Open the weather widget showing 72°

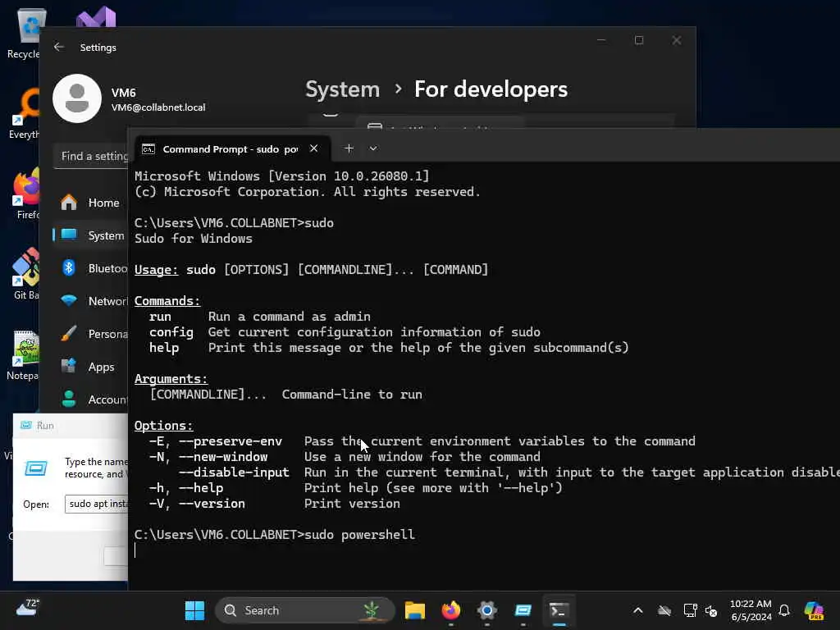pos(28,608)
